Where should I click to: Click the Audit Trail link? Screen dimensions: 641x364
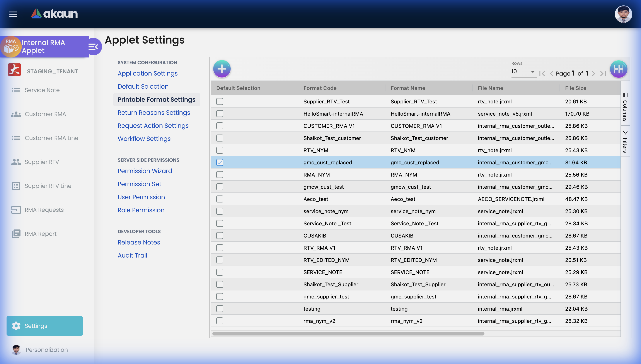pyautogui.click(x=132, y=255)
